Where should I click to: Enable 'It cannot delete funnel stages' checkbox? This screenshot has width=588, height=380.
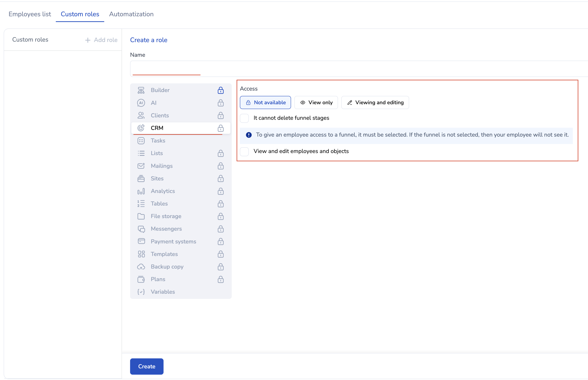point(244,118)
